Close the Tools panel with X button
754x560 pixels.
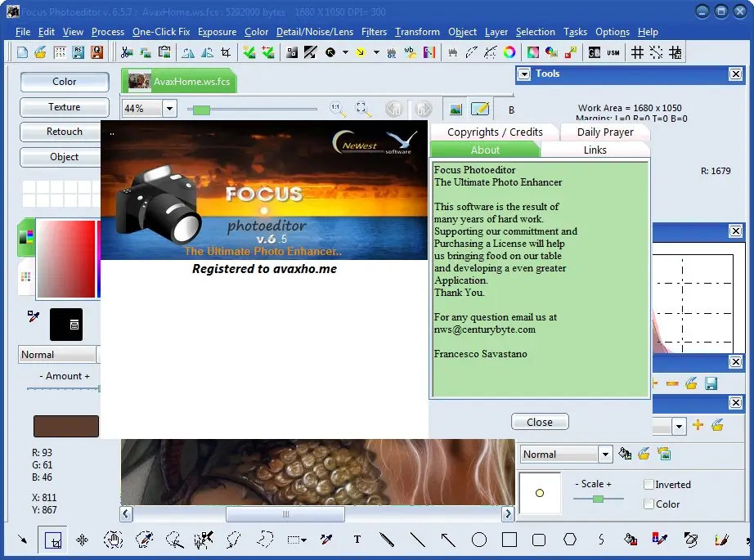click(x=735, y=74)
